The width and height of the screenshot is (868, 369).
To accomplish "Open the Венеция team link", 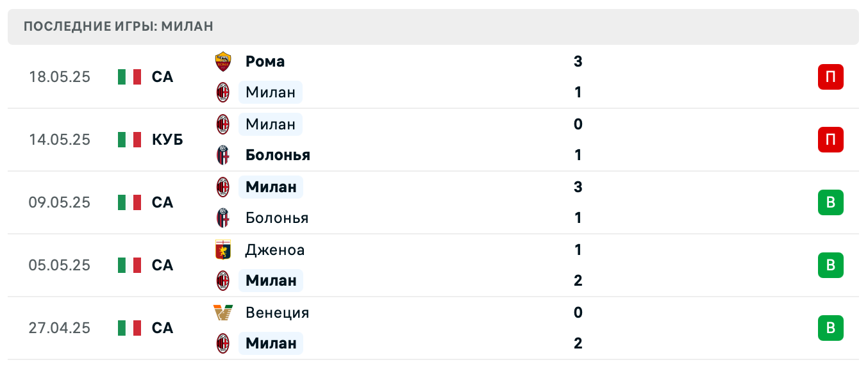I will point(277,313).
